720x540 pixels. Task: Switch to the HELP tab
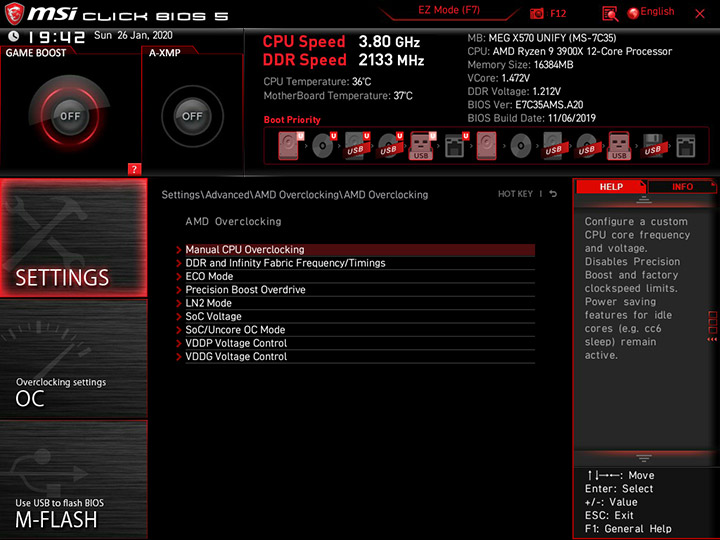611,186
